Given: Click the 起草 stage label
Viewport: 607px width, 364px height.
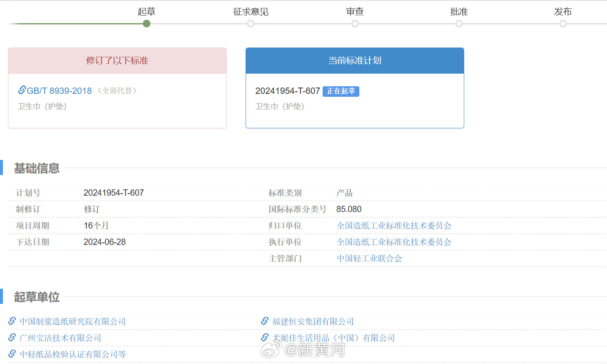Looking at the screenshot, I should tap(147, 12).
